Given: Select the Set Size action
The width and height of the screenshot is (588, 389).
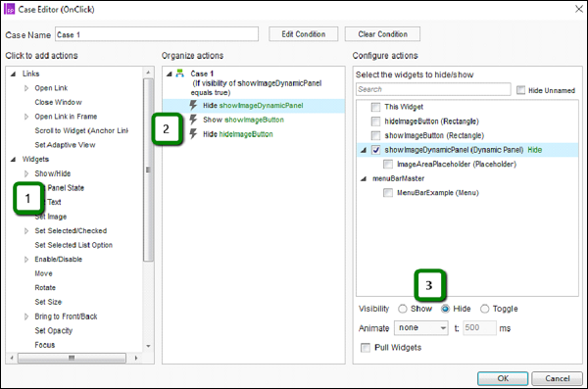Looking at the screenshot, I should coord(48,302).
